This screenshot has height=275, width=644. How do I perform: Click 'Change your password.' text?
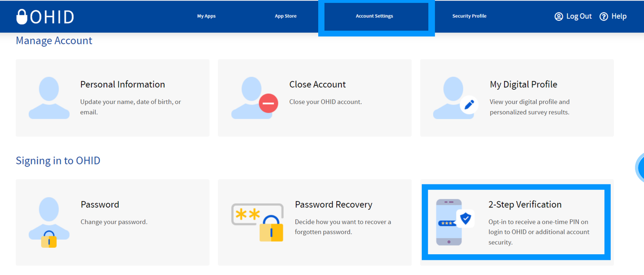[x=114, y=222]
